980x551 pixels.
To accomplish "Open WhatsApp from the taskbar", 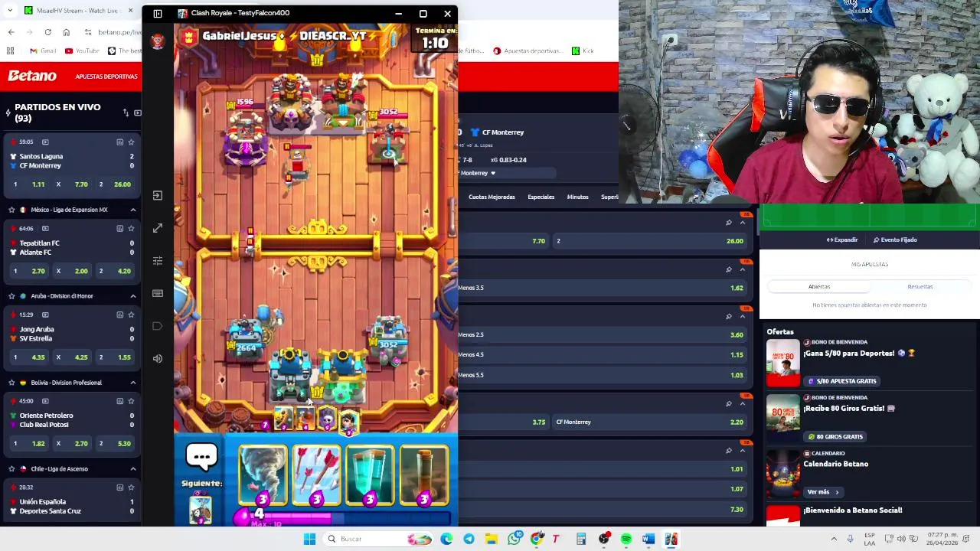I will pos(514,539).
